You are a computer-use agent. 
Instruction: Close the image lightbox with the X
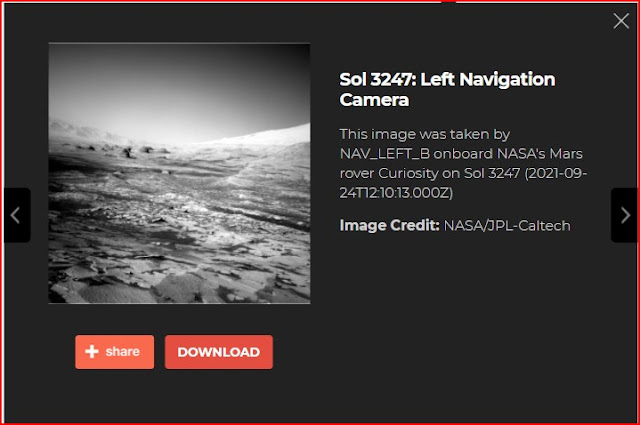(621, 20)
